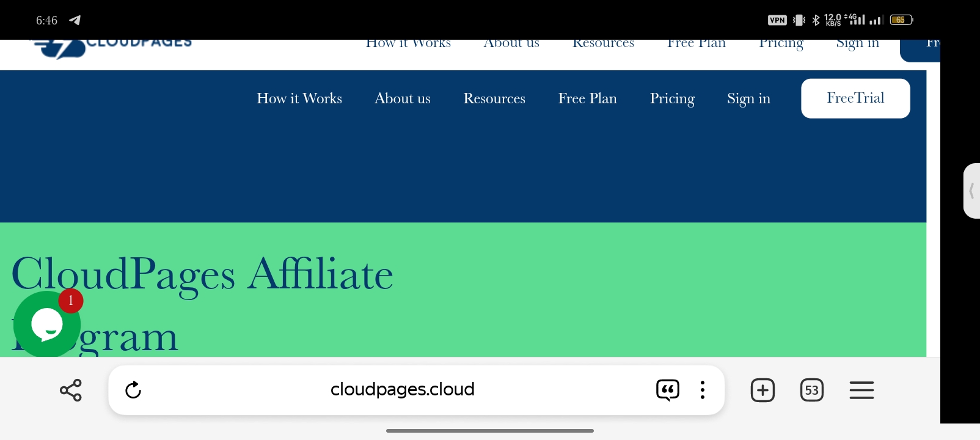
Task: Tap the CloudPages Affiliate Program heading
Action: point(202,304)
